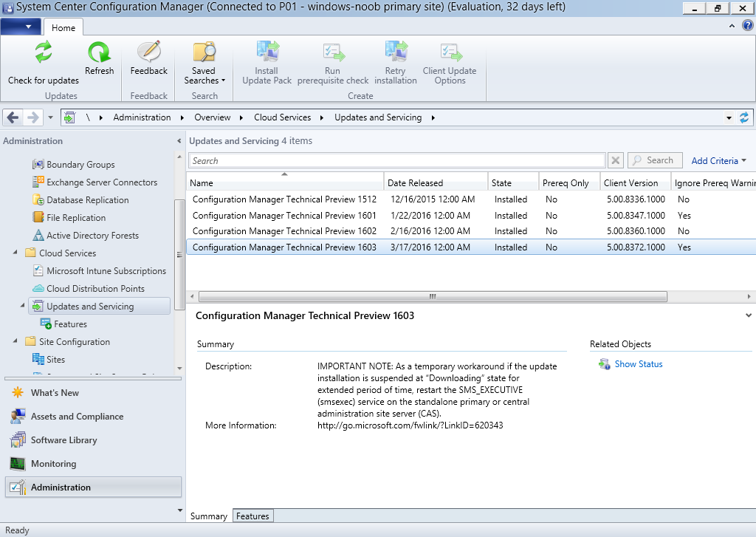The image size is (756, 537).
Task: Click the Search button
Action: [655, 160]
